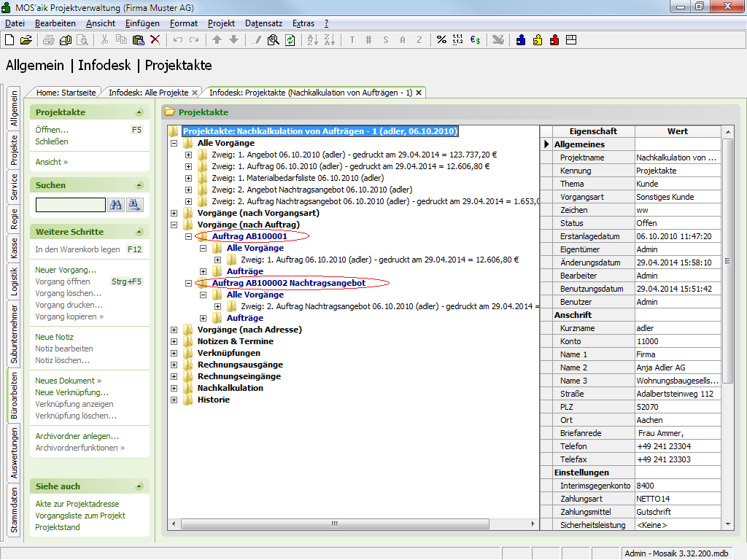
Task: Click the refresh toolbar icon
Action: 290,40
